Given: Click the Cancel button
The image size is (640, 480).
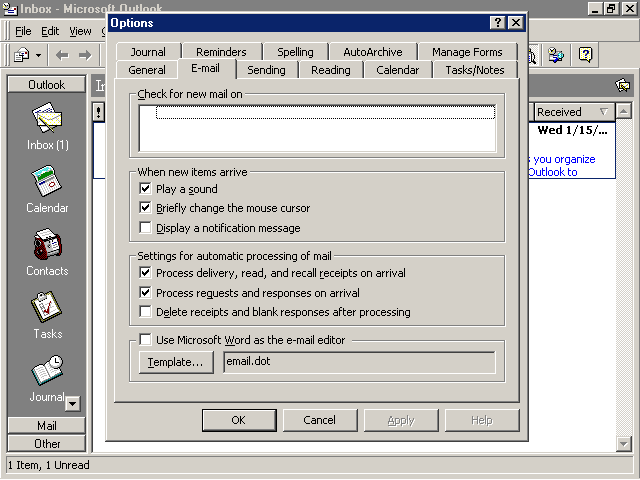Looking at the screenshot, I should pos(320,420).
